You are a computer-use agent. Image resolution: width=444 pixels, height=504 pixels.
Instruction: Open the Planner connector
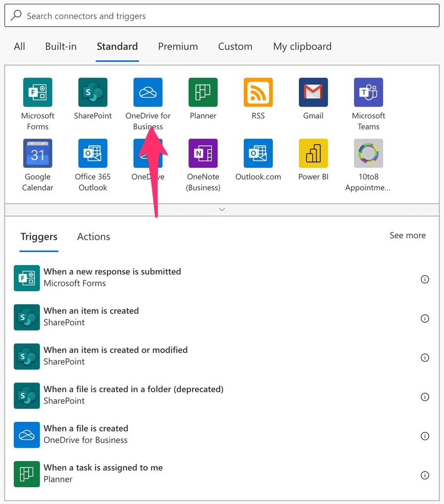pos(203,92)
